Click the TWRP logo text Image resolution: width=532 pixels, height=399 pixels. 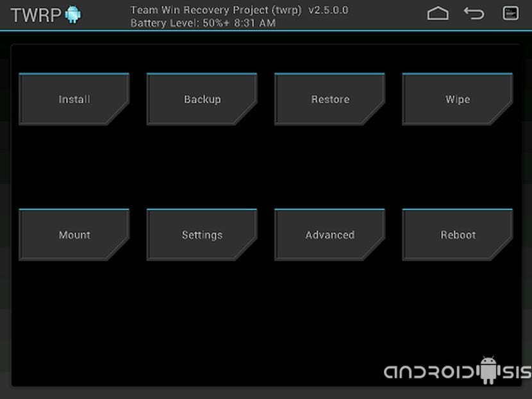pos(35,15)
